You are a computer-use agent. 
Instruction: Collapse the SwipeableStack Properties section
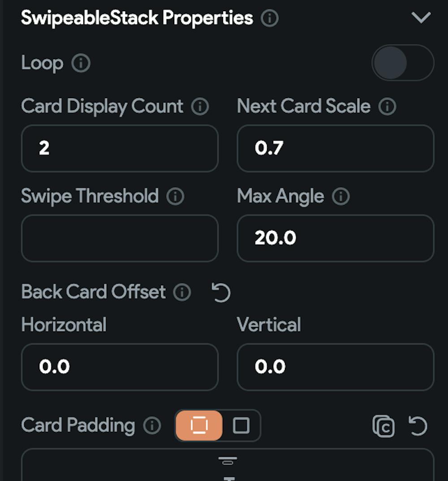pyautogui.click(x=421, y=18)
